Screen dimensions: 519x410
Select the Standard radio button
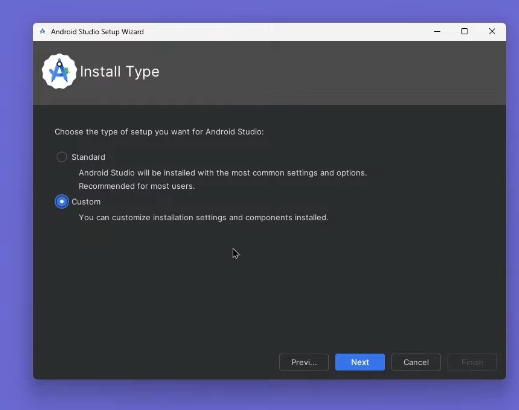click(62, 157)
